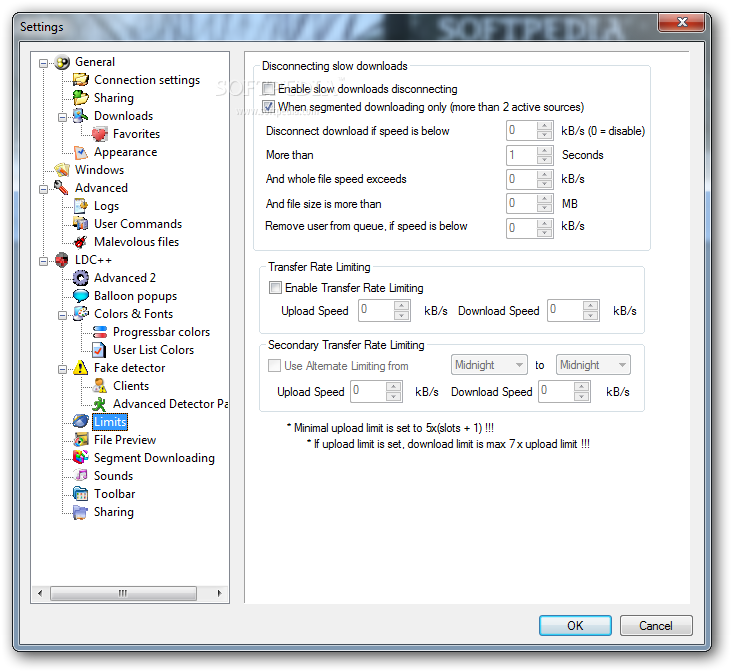Click the Malevolous files bug icon
Screen dimensions: 732x672
click(x=81, y=242)
